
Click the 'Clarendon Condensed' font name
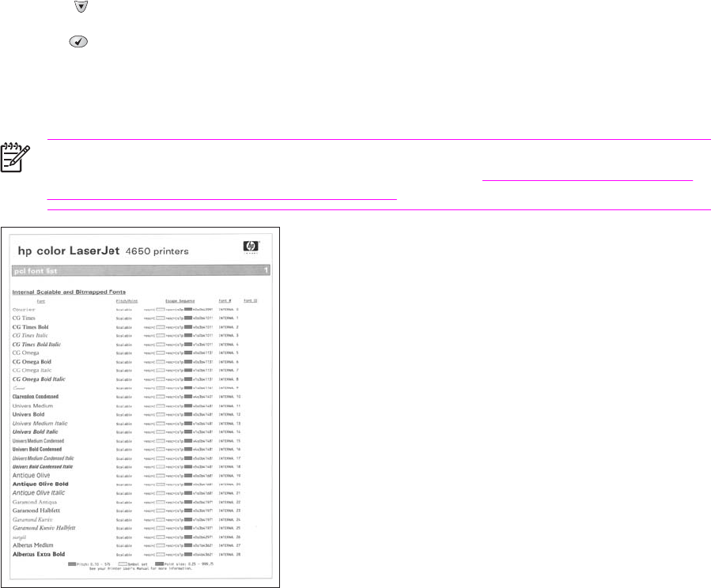tap(36, 397)
